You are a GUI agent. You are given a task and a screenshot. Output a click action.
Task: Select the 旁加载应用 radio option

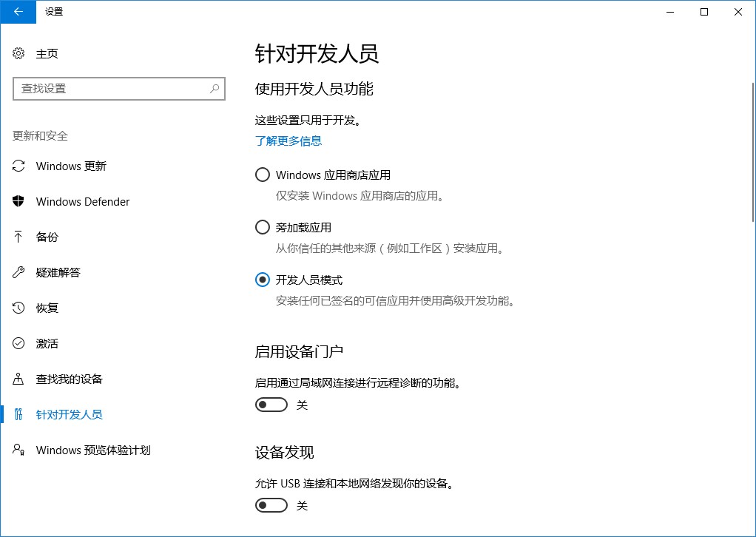pos(262,227)
